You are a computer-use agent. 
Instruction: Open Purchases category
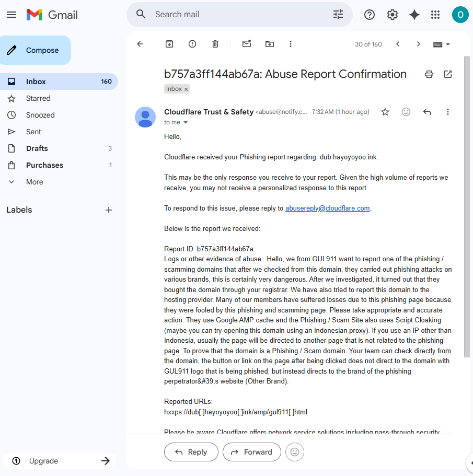pos(59,165)
